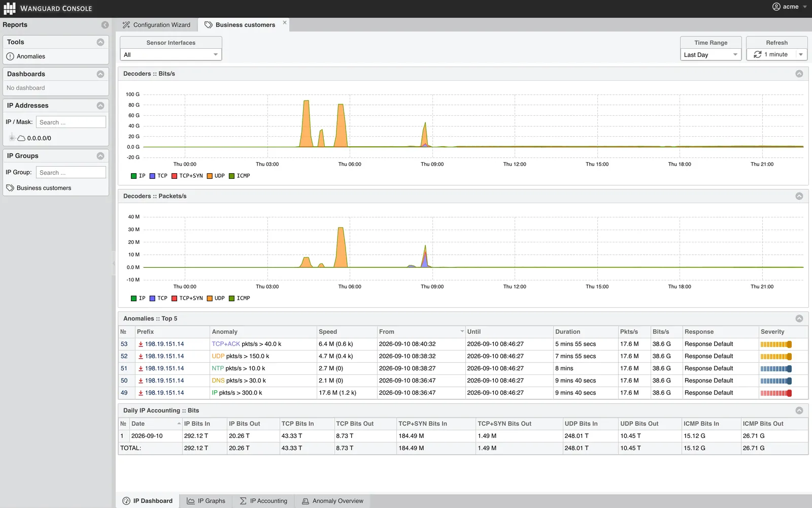Collapse the Anomalies Top 5 panel
812x508 pixels.
pos(799,319)
